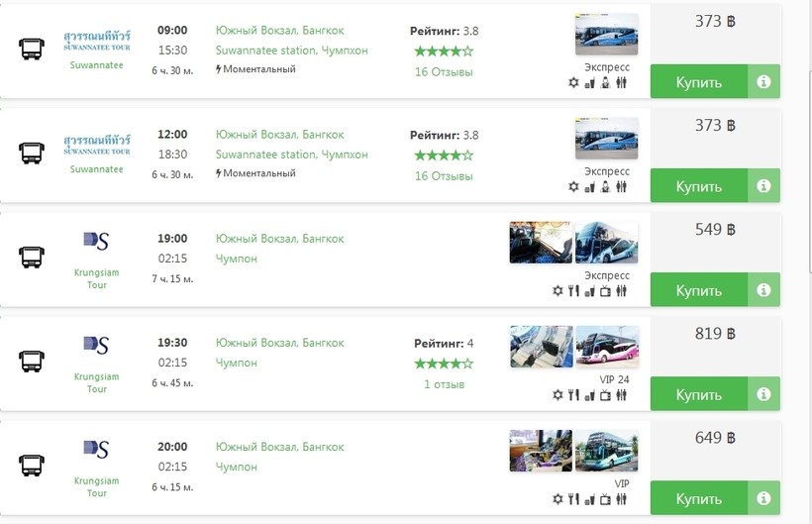The image size is (812, 524).
Task: Click the info icon for the 649 ฿ ticket
Action: tap(763, 498)
